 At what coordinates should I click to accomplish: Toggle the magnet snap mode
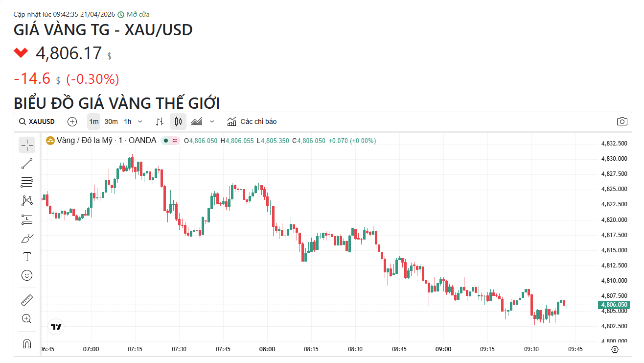pos(27,343)
